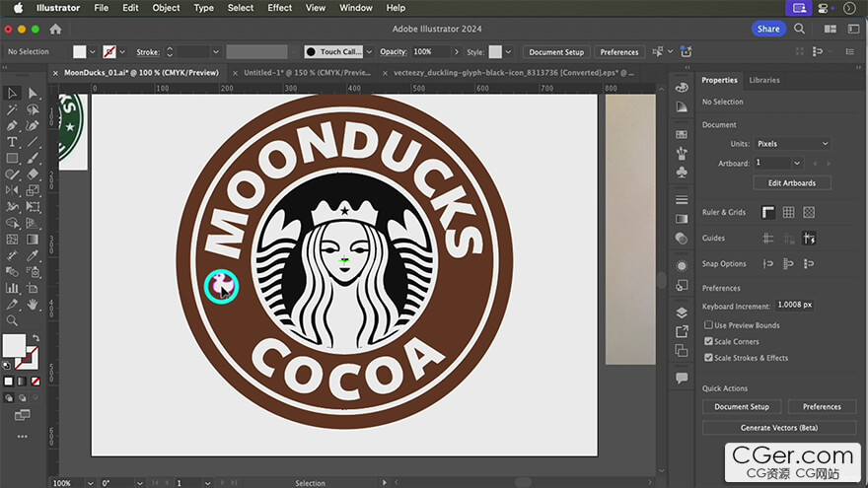
Task: Open the zoom level dropdown at bottom
Action: (90, 483)
